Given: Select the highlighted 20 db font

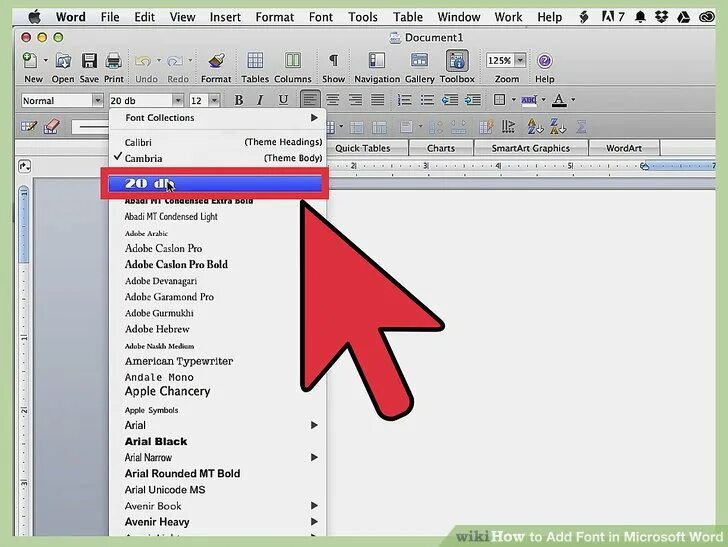Looking at the screenshot, I should (215, 183).
